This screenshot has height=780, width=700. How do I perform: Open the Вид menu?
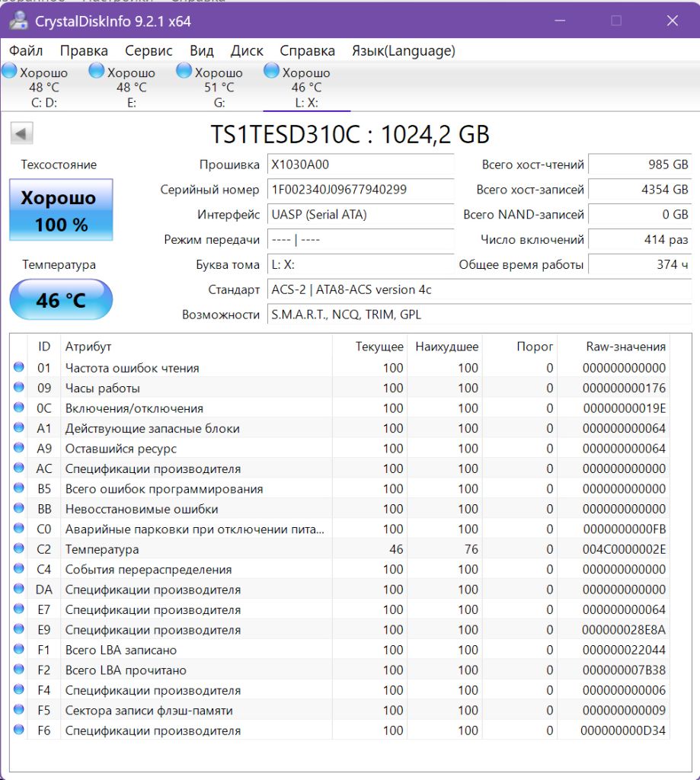[202, 51]
